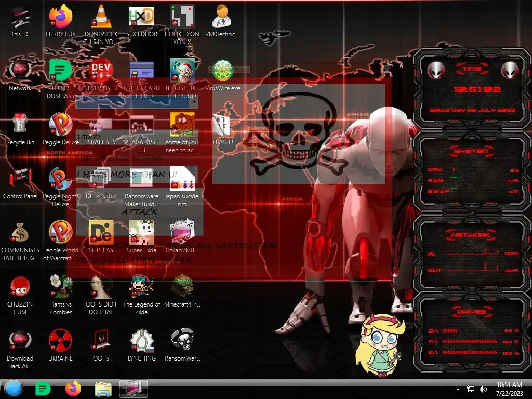
Task: Open the CollabVMB... desktop icon
Action: pos(182,237)
